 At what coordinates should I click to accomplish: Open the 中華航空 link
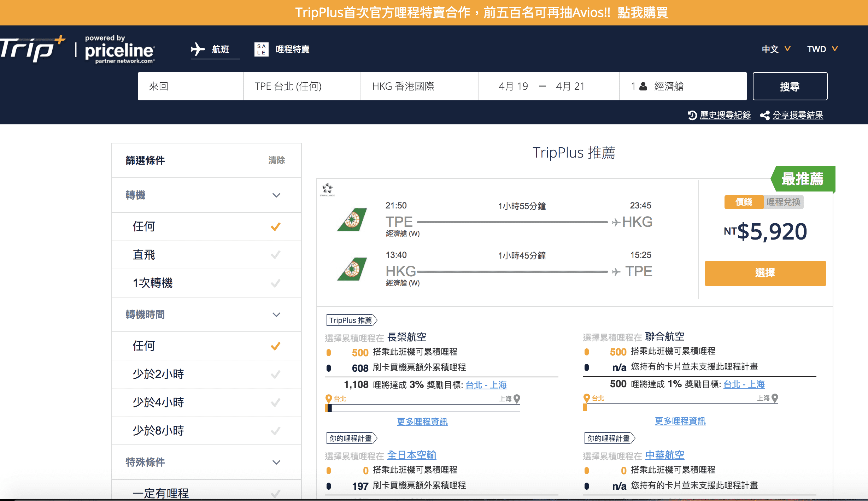click(x=665, y=455)
